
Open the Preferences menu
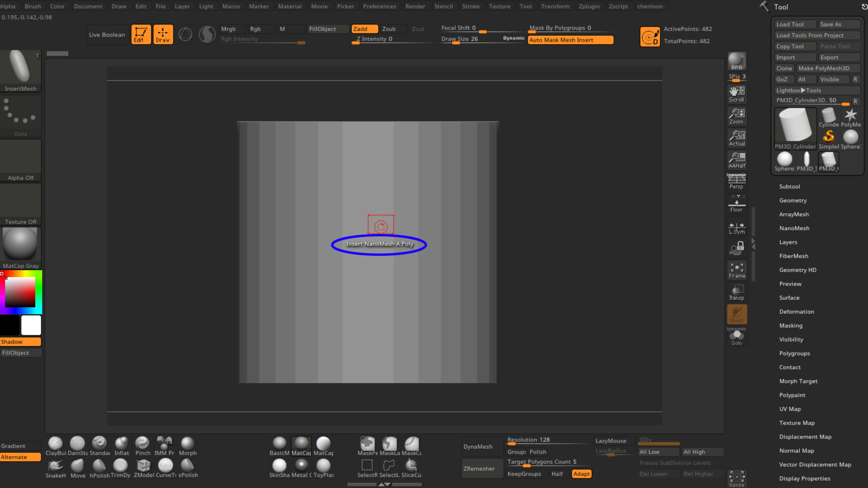click(379, 6)
